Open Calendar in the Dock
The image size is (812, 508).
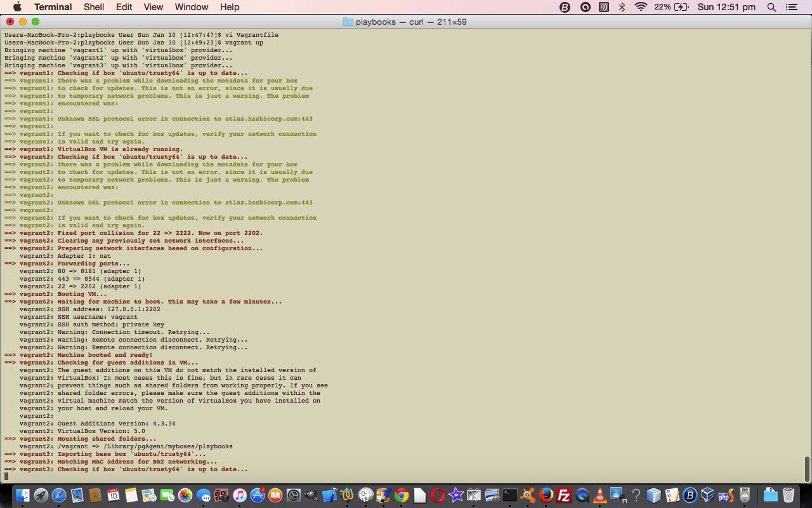point(113,495)
